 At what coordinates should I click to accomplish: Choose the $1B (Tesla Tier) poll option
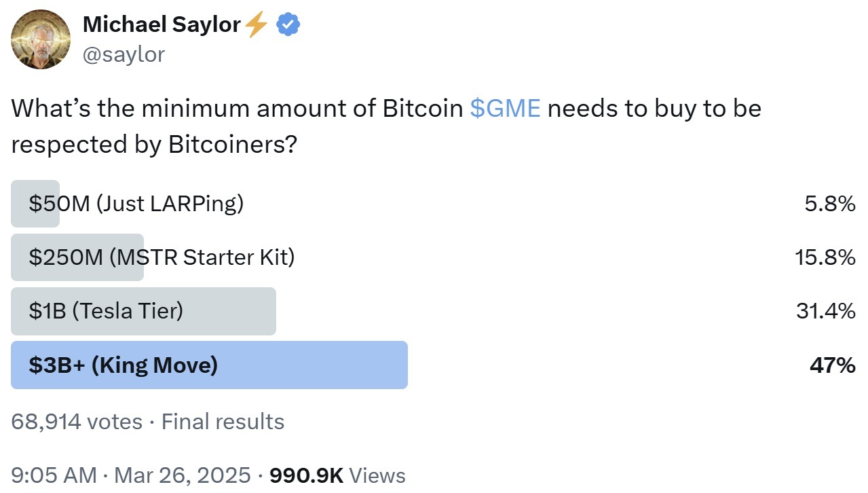click(x=106, y=311)
